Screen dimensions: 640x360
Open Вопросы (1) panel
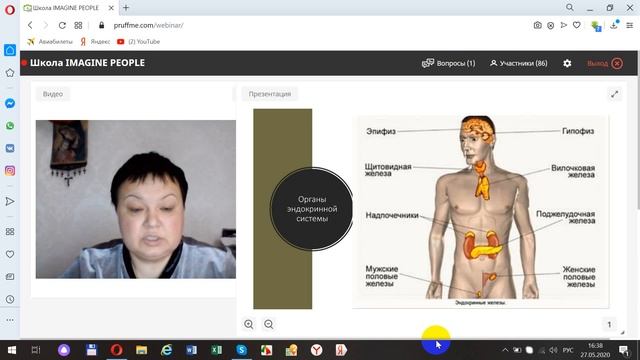[x=449, y=63]
